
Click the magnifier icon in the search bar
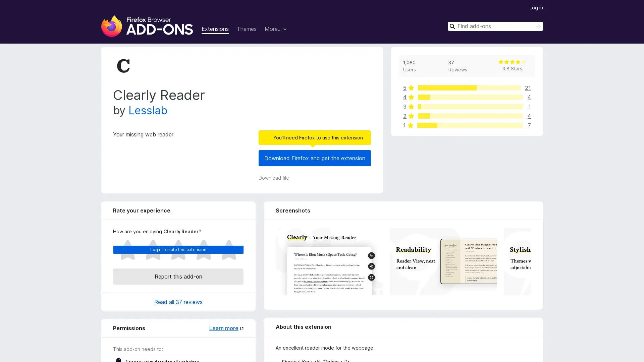452,26
